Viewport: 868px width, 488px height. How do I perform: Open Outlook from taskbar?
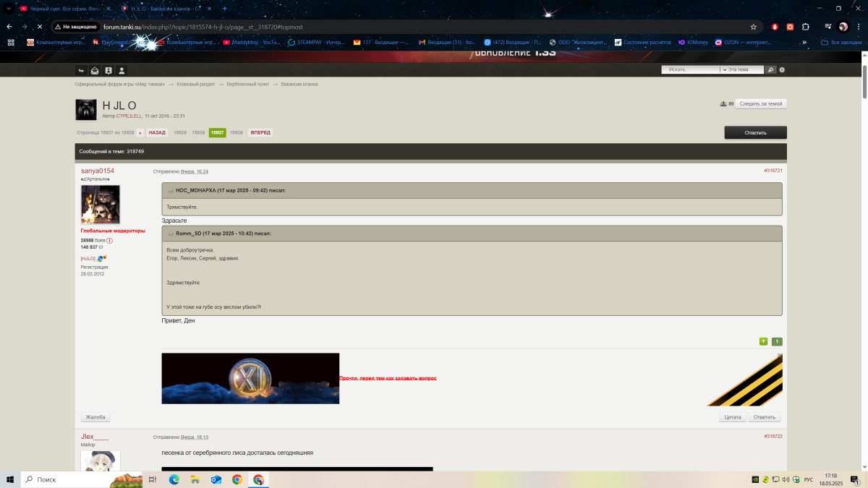(x=216, y=479)
